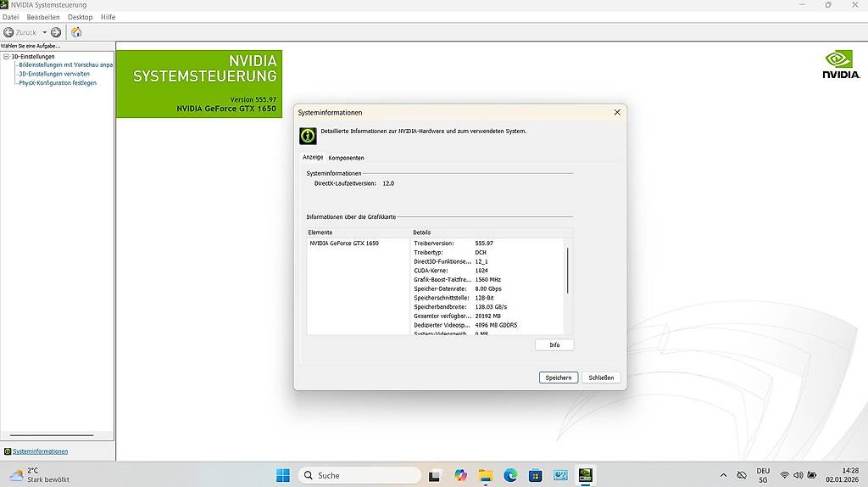Click the details list vertical scrollbar
Image resolution: width=868 pixels, height=487 pixels.
tap(567, 271)
